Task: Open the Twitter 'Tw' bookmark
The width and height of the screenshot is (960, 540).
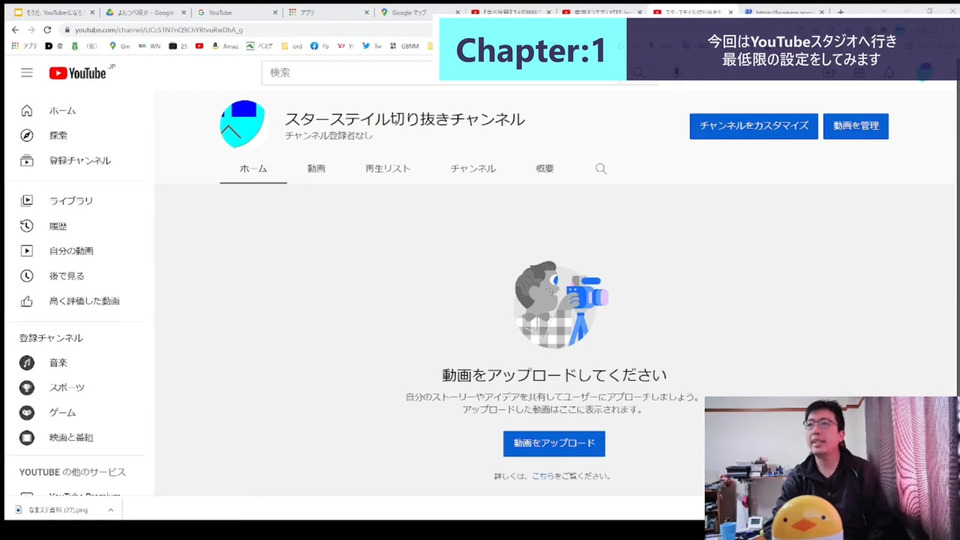Action: 372,46
